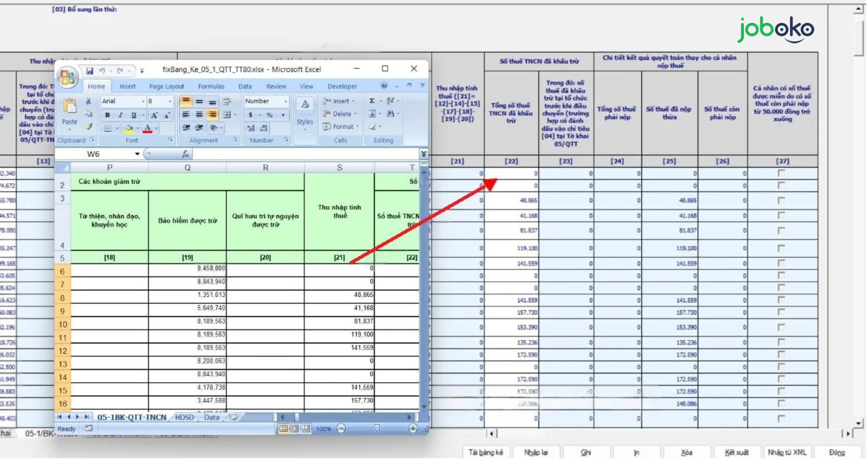Click the Ghi button
Image resolution: width=868 pixels, height=459 pixels.
pos(586,452)
